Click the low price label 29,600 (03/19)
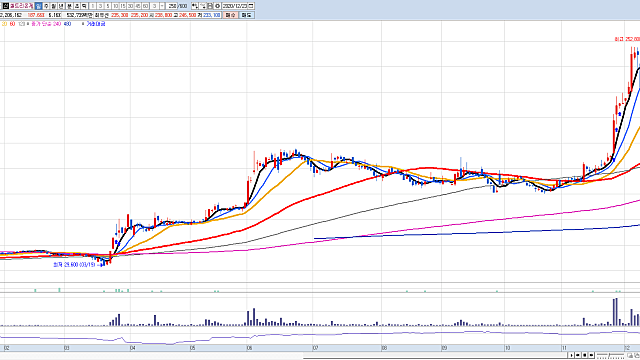The height and width of the screenshot is (360, 640). [x=74, y=265]
